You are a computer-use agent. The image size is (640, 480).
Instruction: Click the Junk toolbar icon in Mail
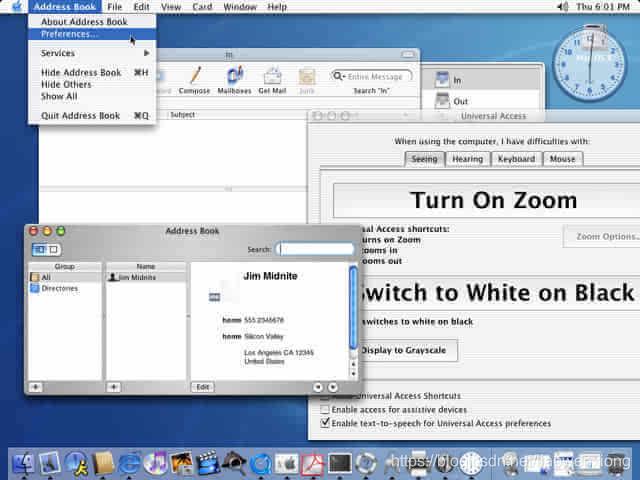[x=307, y=77]
